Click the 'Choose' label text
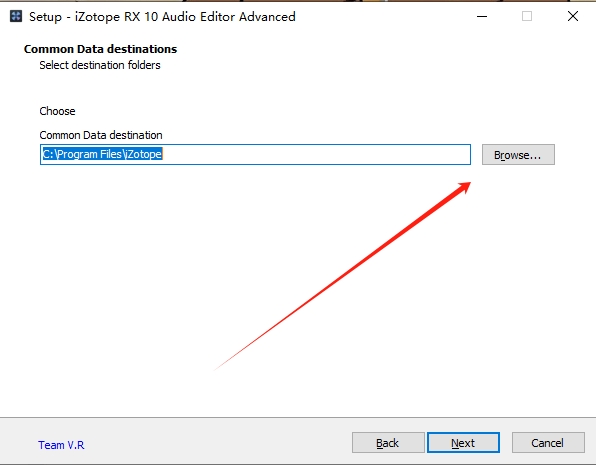Image resolution: width=596 pixels, height=465 pixels. click(57, 111)
